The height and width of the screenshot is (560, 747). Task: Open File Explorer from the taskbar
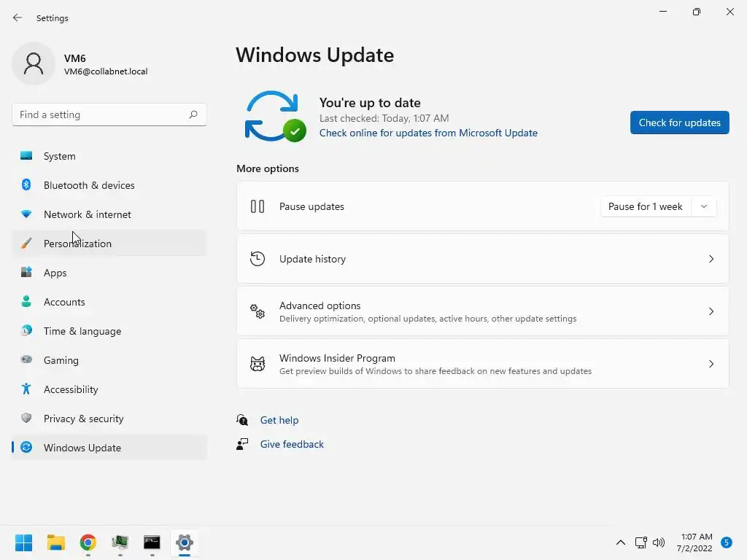(55, 542)
